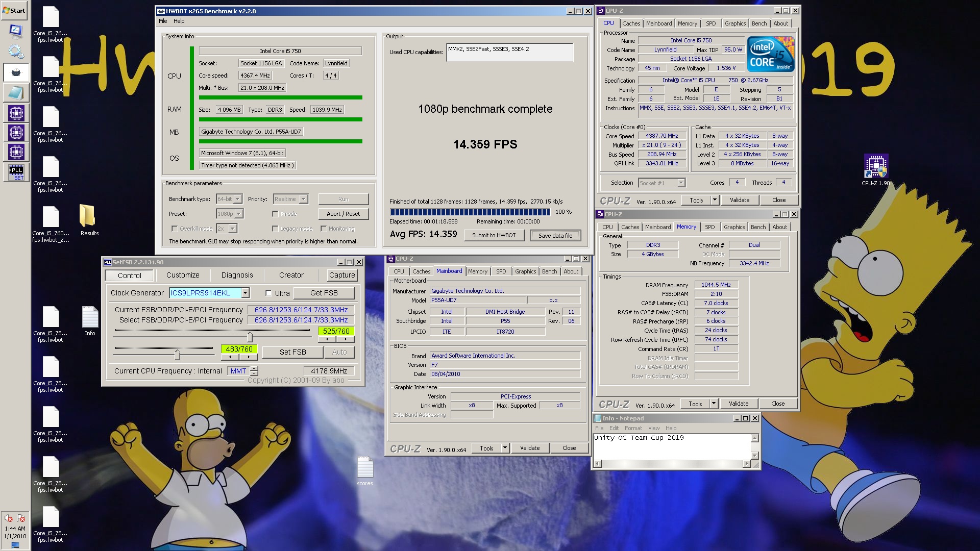Expand Tools dropdown arrow in Memory window
Viewport: 980px width, 551px height.
(x=714, y=404)
